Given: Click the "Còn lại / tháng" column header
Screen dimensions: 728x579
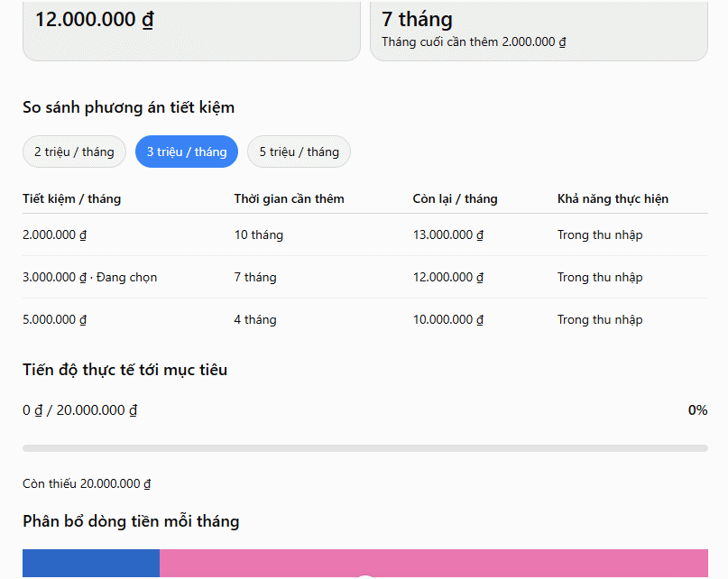Looking at the screenshot, I should (455, 198).
